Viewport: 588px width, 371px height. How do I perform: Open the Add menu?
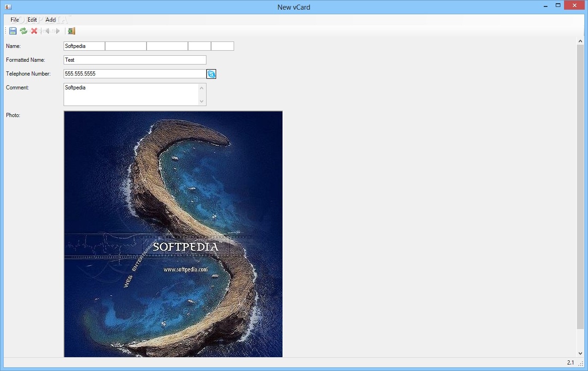(51, 20)
